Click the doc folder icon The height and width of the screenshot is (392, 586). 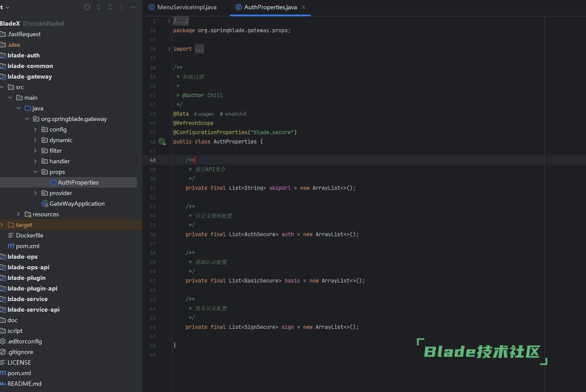[3, 320]
